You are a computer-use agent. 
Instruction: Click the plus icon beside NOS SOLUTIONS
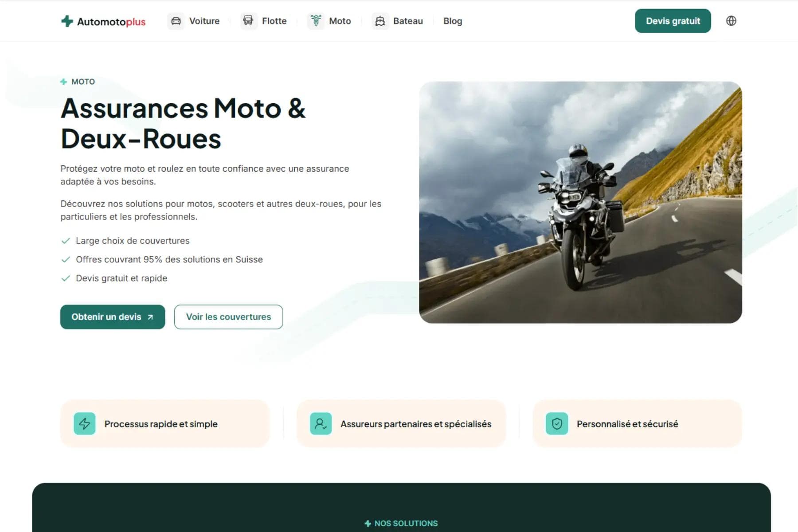(368, 524)
